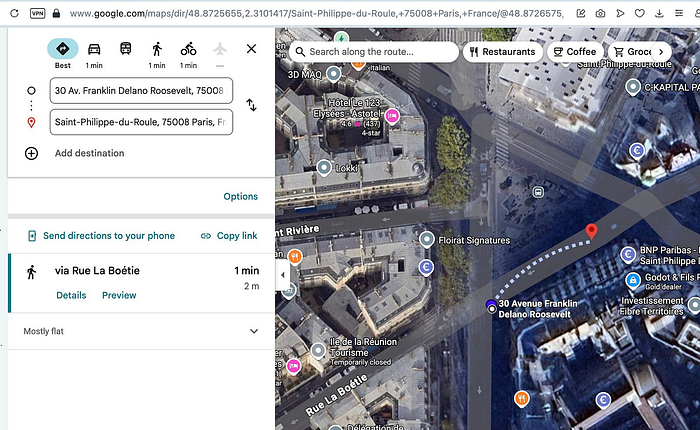Open the Investissement Fibre Territoires marker
The image size is (700, 430).
point(695,305)
